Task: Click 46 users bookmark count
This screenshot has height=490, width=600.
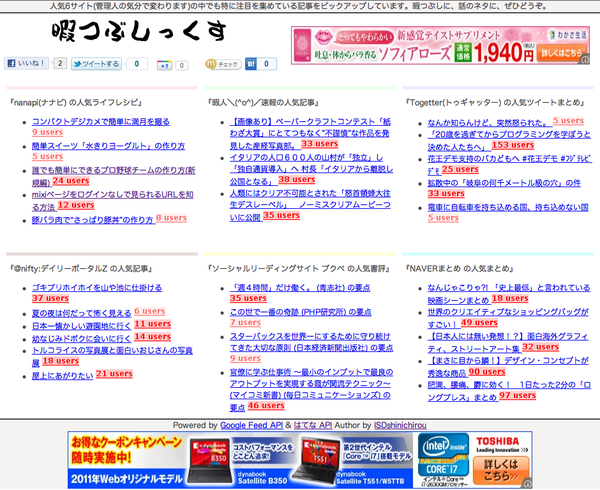Action: [x=266, y=405]
